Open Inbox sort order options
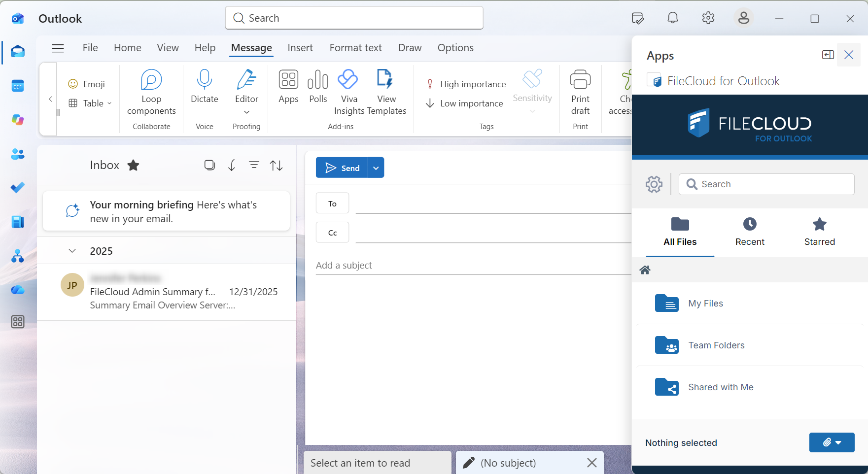The image size is (868, 474). coord(276,165)
